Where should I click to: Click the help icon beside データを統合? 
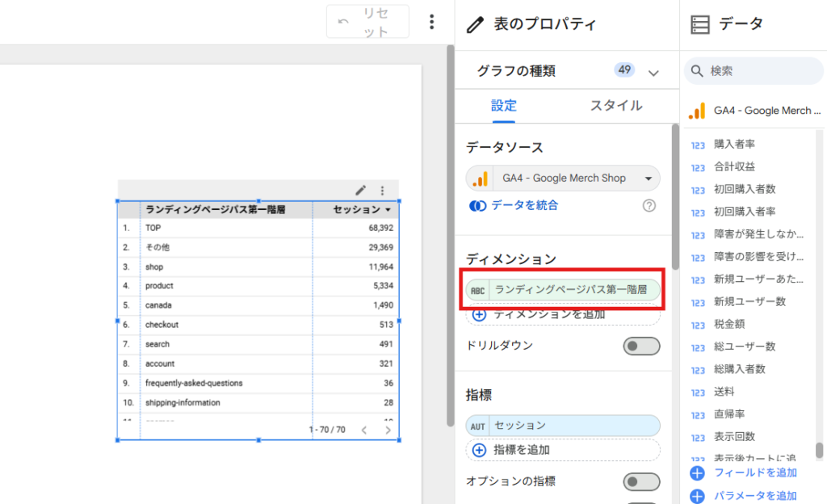pyautogui.click(x=649, y=206)
